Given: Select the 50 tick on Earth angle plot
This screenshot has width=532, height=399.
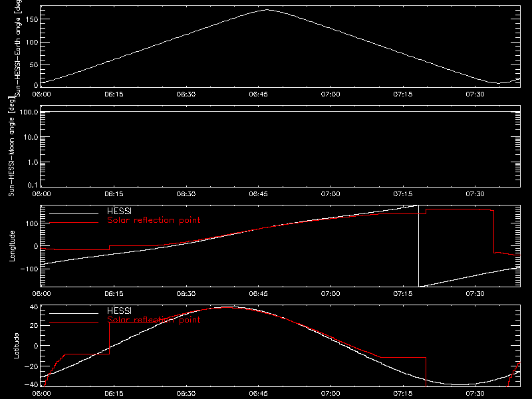Looking at the screenshot, I should [34, 65].
